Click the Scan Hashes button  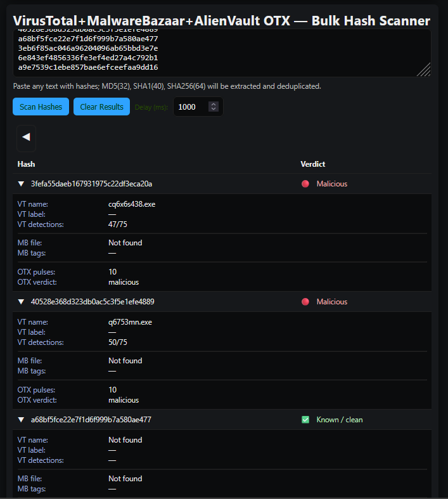click(41, 107)
